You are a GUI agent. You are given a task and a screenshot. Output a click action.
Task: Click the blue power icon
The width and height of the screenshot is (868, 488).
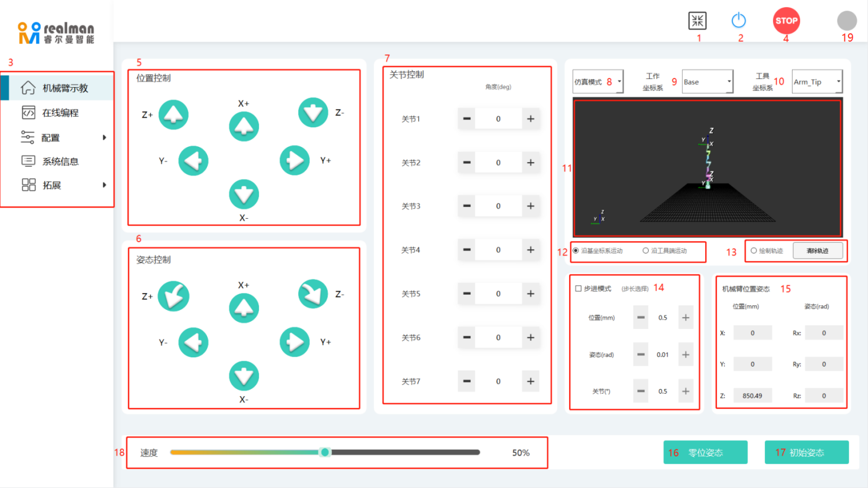tap(738, 21)
